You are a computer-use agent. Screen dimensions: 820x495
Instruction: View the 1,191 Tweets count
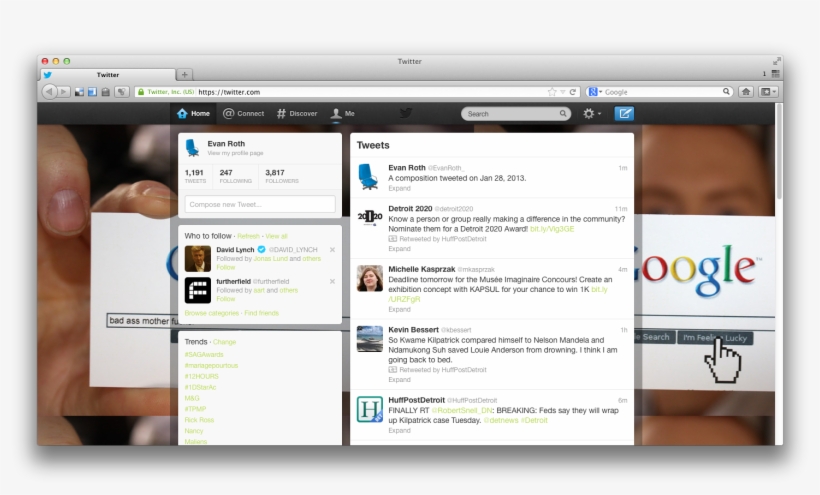[x=195, y=176]
